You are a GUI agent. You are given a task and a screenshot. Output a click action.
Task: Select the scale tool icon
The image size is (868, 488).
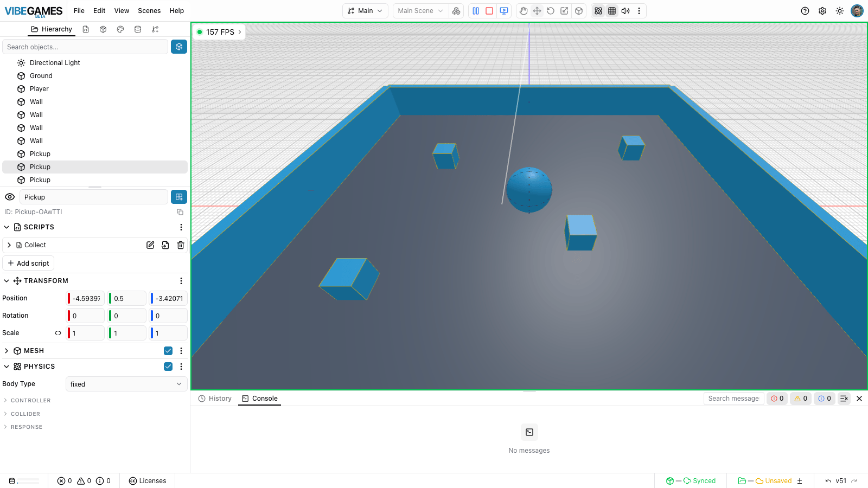coord(565,11)
